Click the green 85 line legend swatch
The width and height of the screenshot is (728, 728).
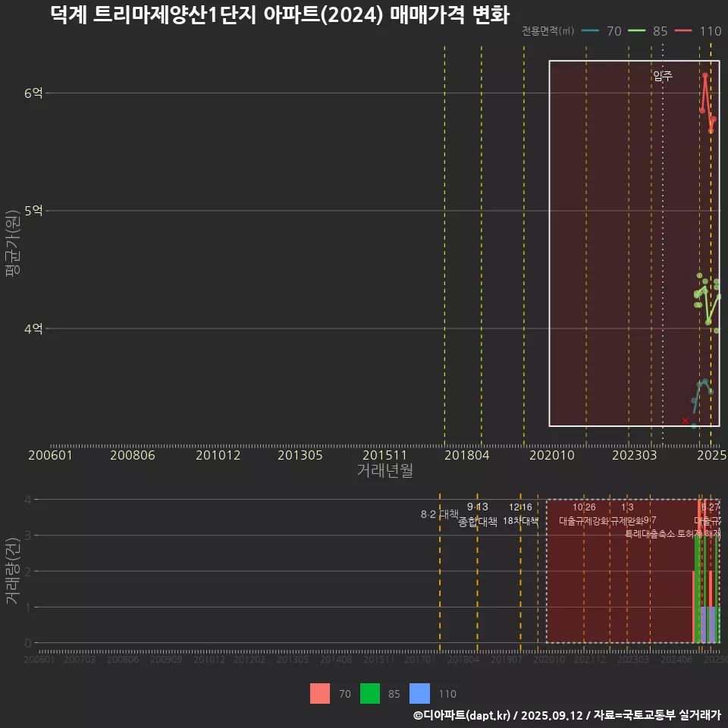pos(636,31)
